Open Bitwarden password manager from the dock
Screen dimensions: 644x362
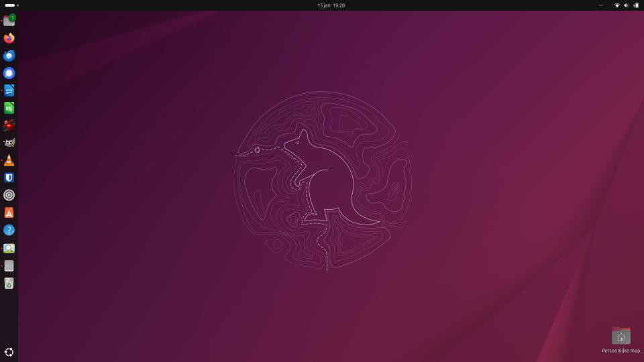tap(9, 178)
